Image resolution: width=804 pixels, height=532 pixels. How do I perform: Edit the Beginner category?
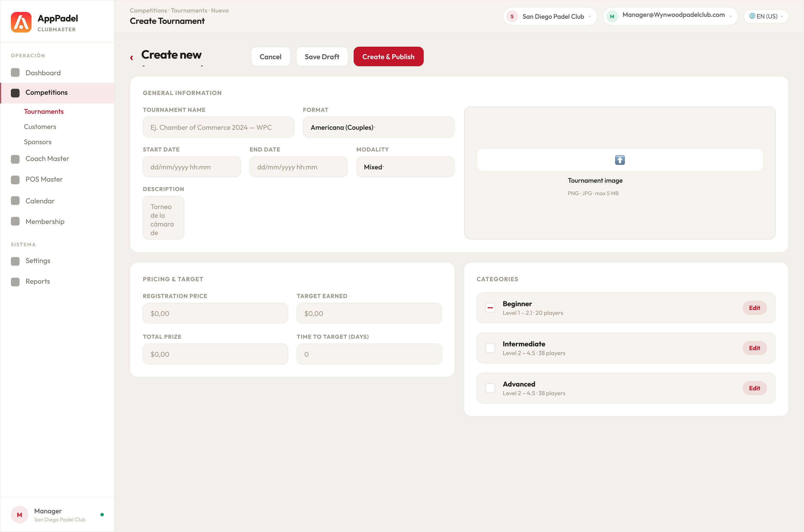point(755,308)
